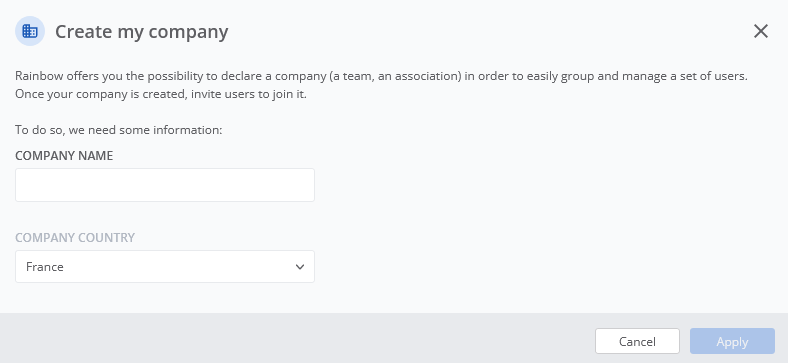788x363 pixels.
Task: Click the COMPANY NAME label
Action: (x=64, y=156)
